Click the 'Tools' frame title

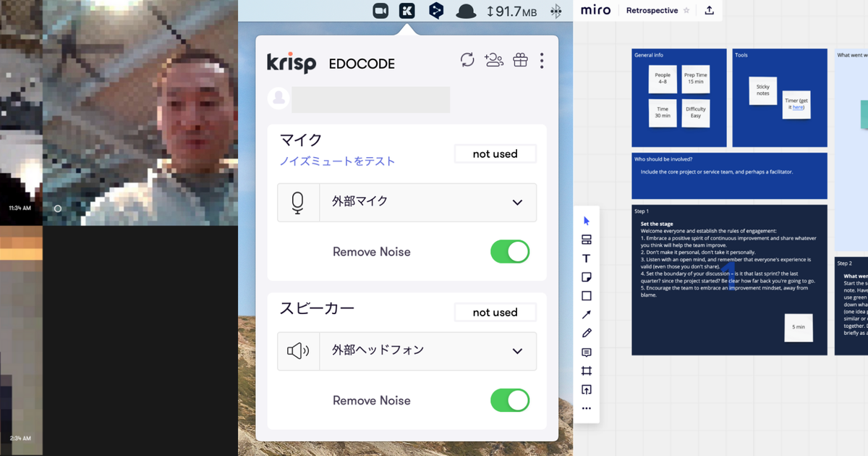[x=741, y=55]
